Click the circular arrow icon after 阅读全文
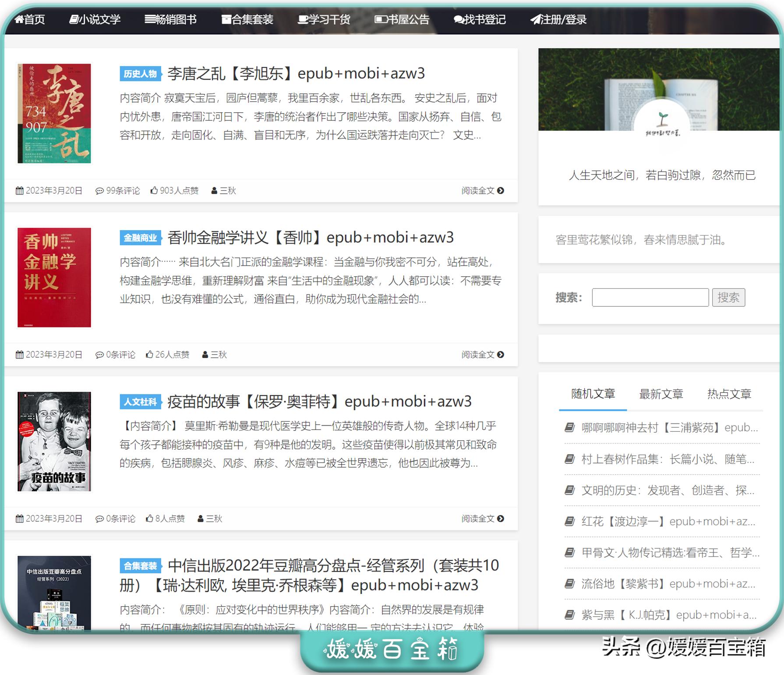Viewport: 784px width, 675px height. coord(501,191)
